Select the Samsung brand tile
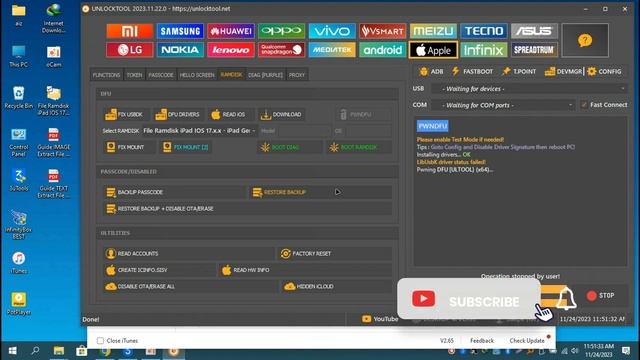 point(180,31)
